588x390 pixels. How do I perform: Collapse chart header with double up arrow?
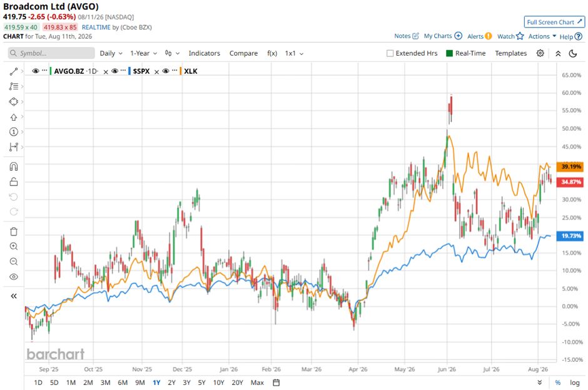558,53
